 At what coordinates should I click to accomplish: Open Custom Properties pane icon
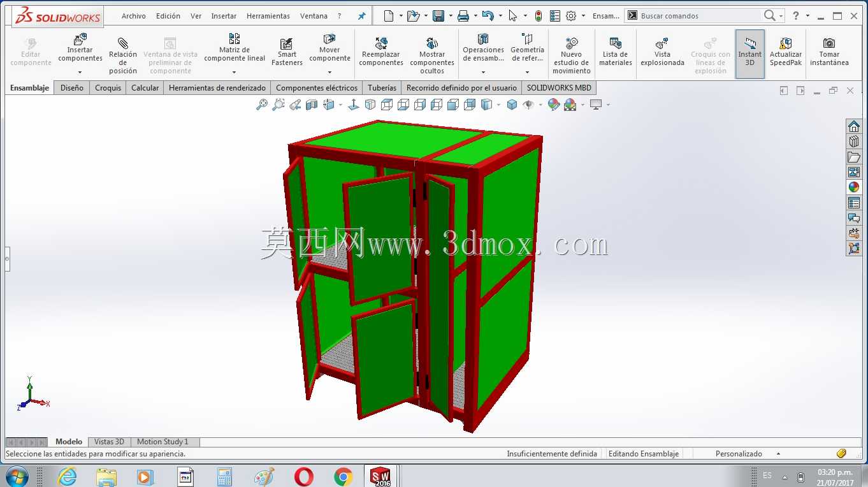point(854,203)
